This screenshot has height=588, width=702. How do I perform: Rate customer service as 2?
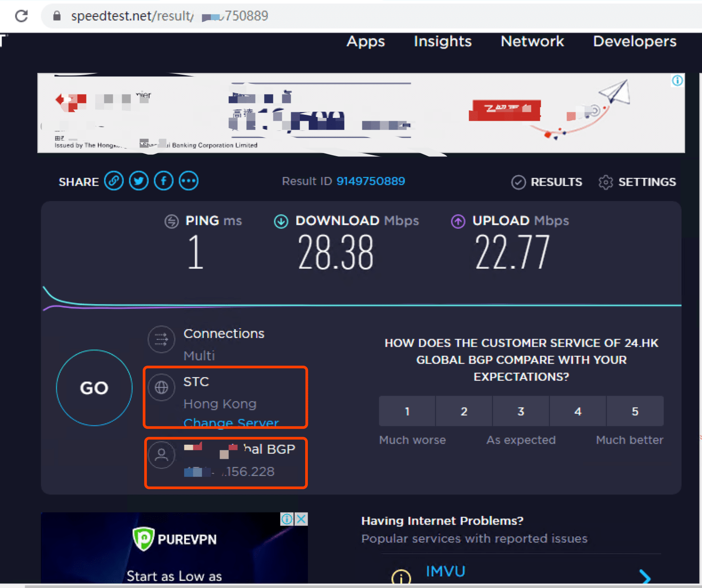(464, 411)
